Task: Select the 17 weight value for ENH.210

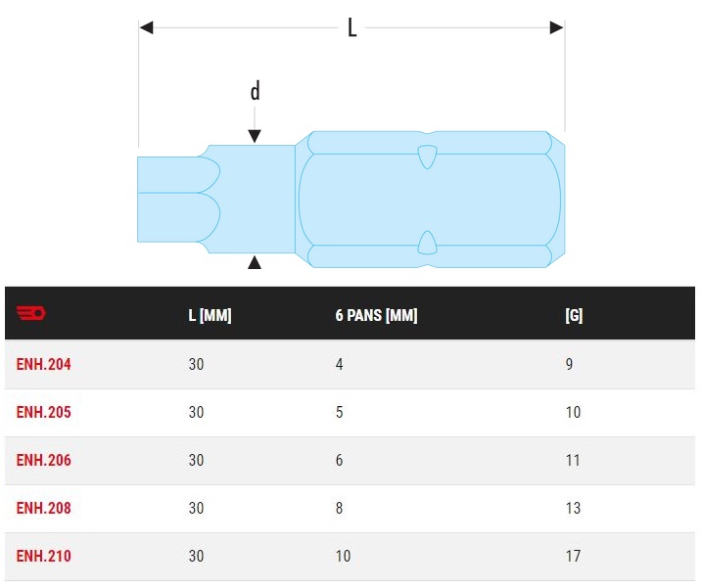Action: coord(573,556)
